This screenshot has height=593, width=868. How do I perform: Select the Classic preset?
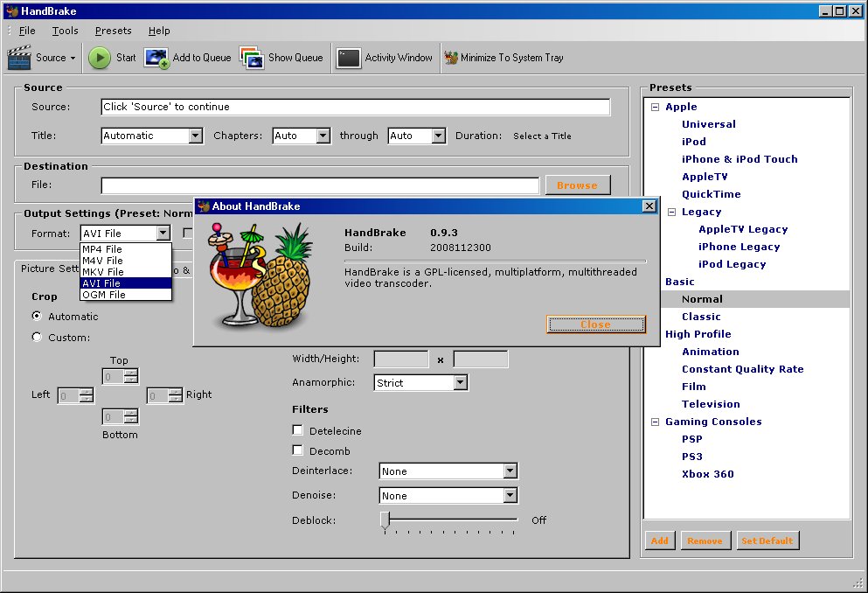[701, 317]
